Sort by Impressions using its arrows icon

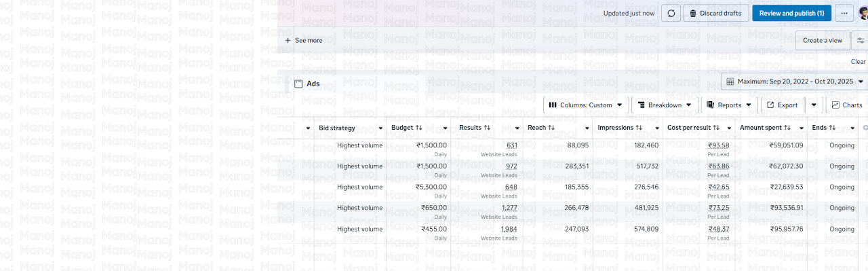point(639,128)
